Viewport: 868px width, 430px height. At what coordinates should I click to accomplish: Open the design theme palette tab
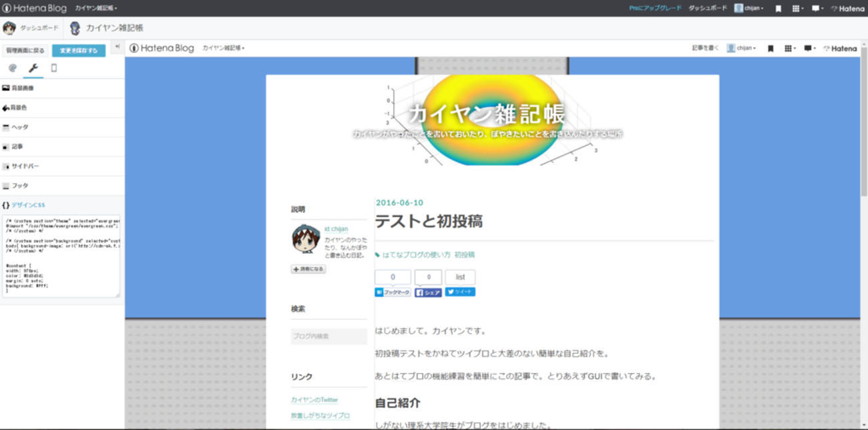pyautogui.click(x=12, y=68)
